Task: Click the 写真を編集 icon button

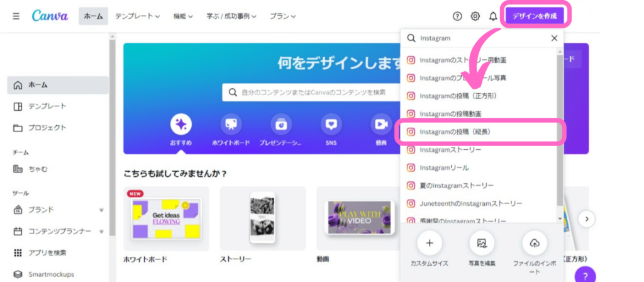Action: (482, 244)
